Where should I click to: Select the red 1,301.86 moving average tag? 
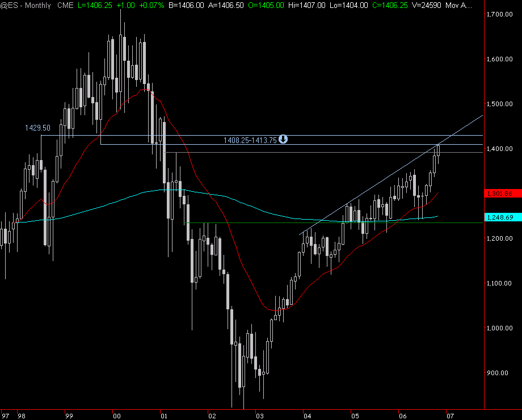(500, 194)
